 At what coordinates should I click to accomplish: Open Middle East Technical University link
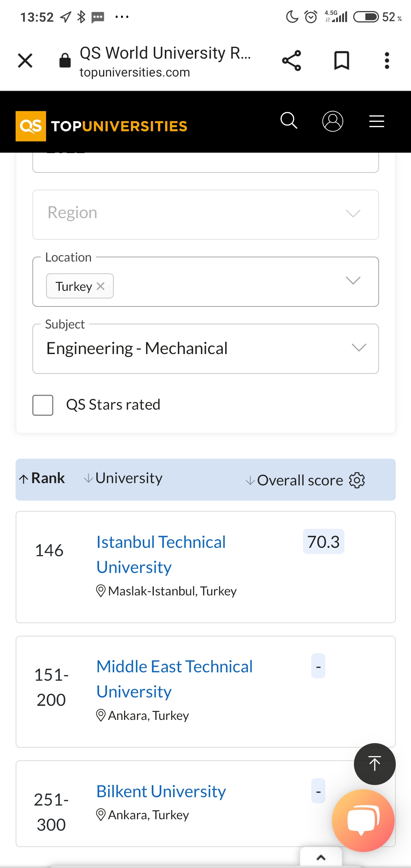coord(174,679)
